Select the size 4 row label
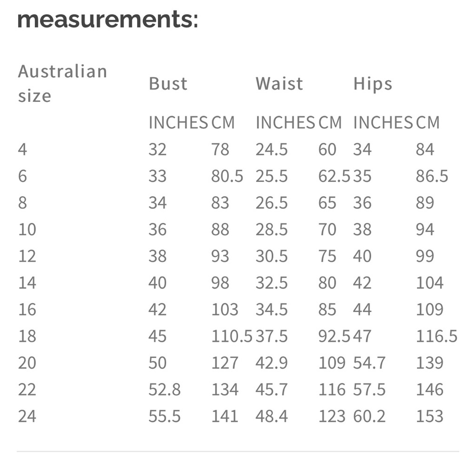Image resolution: width=476 pixels, height=476 pixels. [22, 149]
